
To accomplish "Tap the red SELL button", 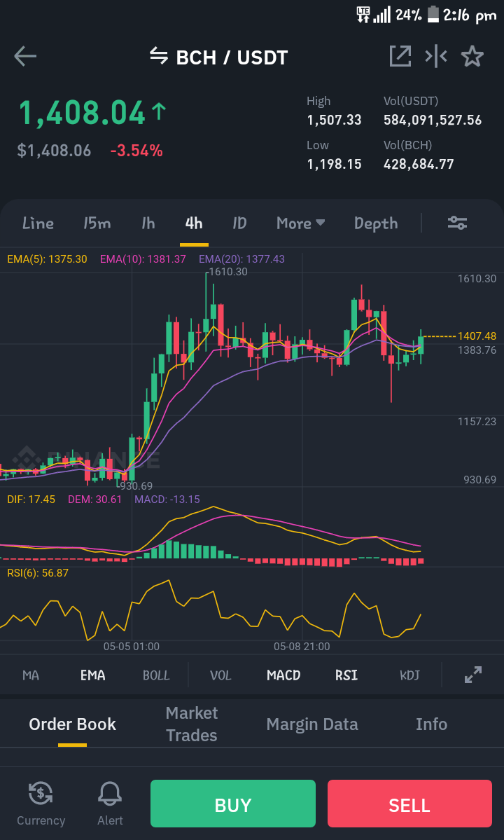I will 409,804.
